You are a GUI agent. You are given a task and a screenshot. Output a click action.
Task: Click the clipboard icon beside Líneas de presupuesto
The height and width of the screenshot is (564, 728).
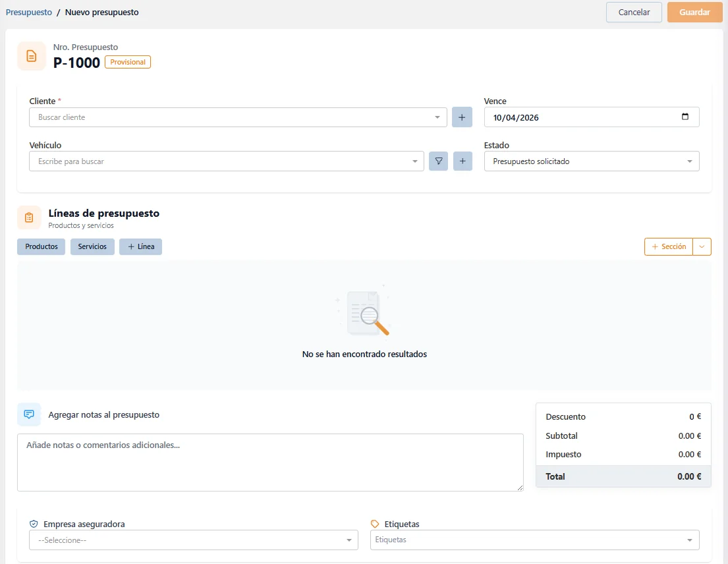tap(29, 217)
